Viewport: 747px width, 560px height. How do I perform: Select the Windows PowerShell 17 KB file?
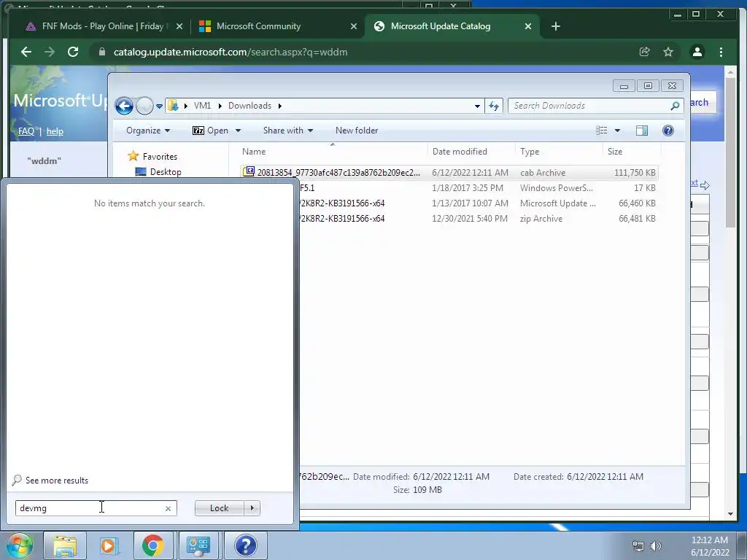click(x=479, y=188)
